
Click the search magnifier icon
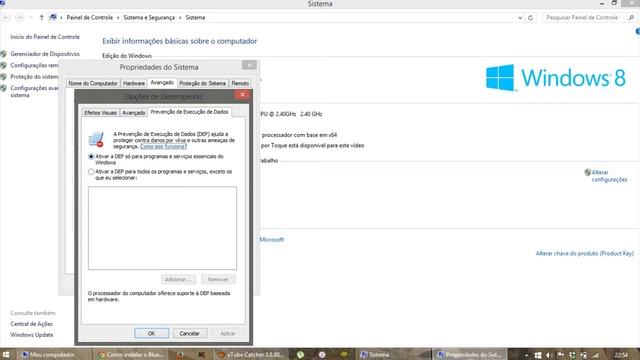tap(631, 18)
